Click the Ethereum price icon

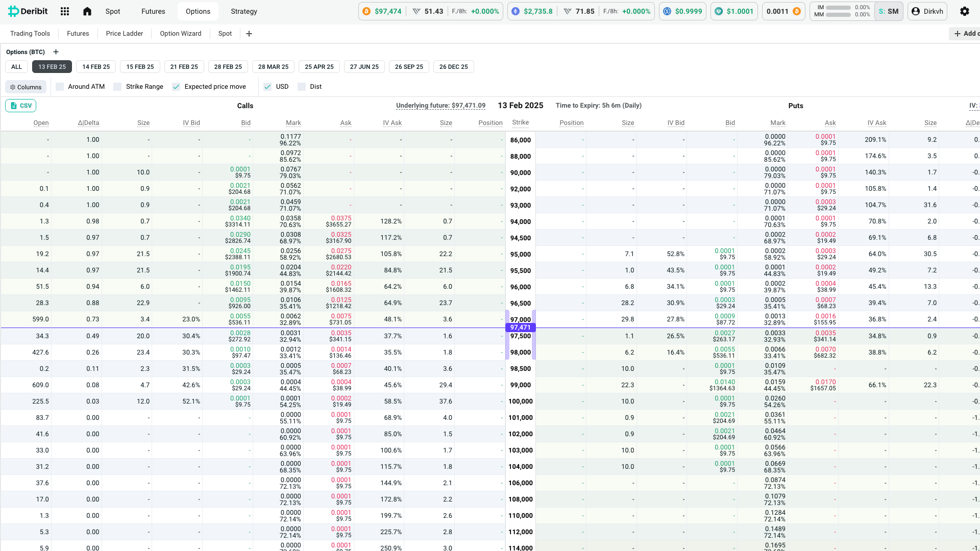(x=516, y=11)
